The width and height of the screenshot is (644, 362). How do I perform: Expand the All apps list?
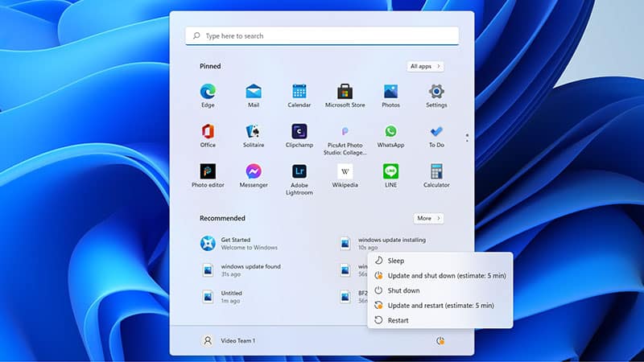click(x=425, y=66)
